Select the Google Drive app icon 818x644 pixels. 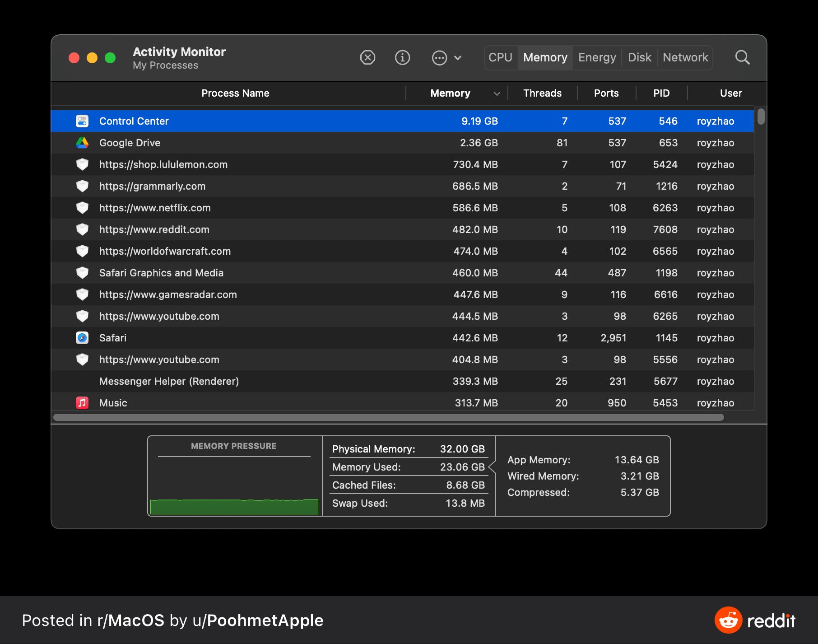point(82,143)
